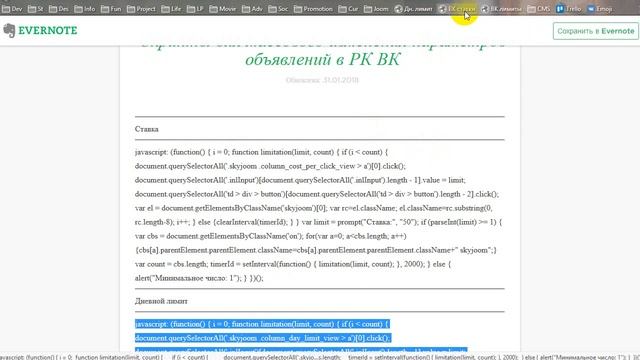Click the Дневной лимит section heading
Viewport: 640px width, 360px height.
161,301
